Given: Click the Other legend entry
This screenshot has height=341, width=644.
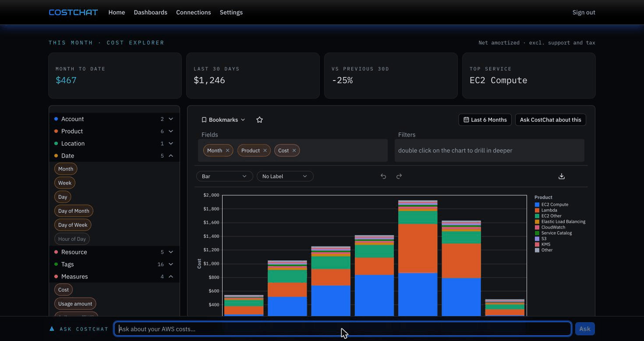Looking at the screenshot, I should (x=544, y=250).
